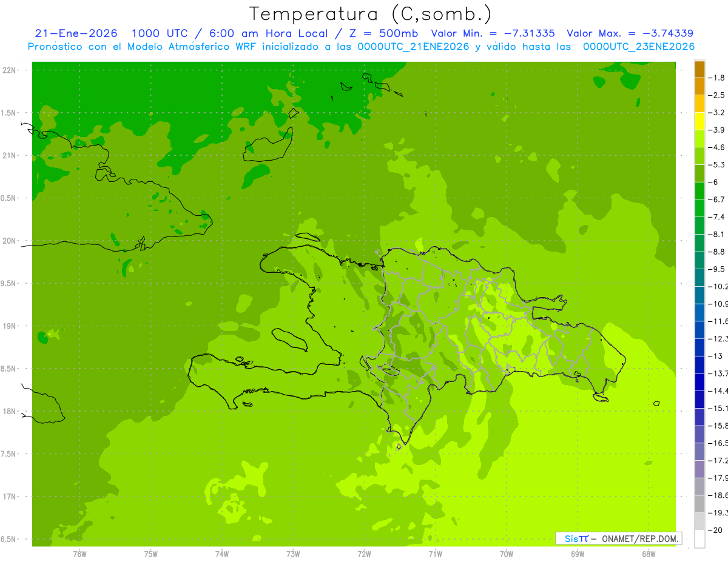Click the green swatch between -6 and -6.7
This screenshot has width=728, height=562.
tap(699, 191)
